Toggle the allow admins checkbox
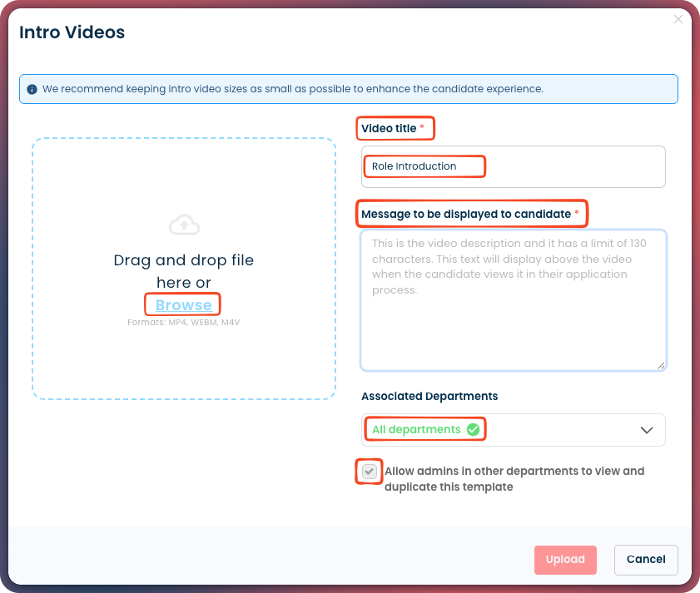Screen dimensions: 700x593 point(370,472)
